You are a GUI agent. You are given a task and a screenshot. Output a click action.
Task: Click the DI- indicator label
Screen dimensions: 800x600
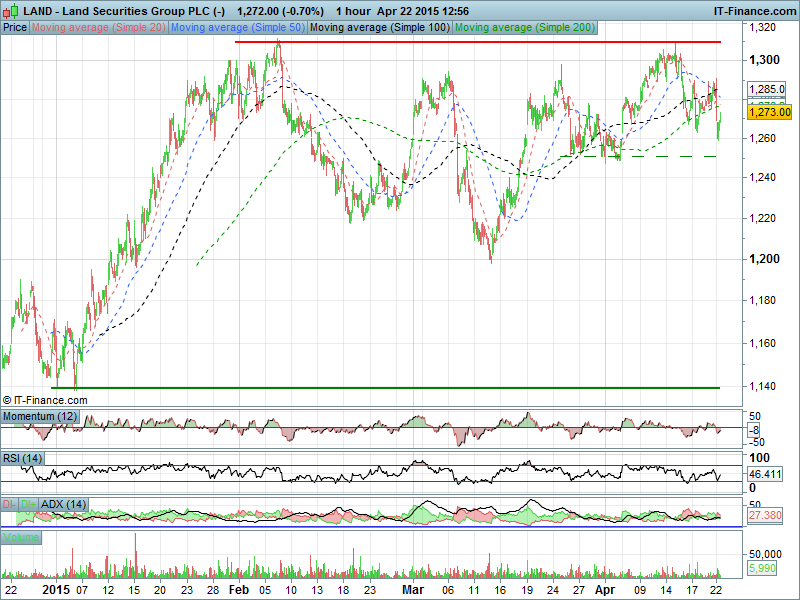(x=10, y=504)
